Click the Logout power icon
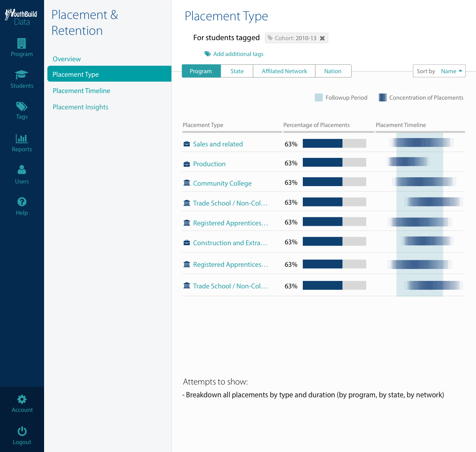Viewport: 476px width, 452px height. 22,431
